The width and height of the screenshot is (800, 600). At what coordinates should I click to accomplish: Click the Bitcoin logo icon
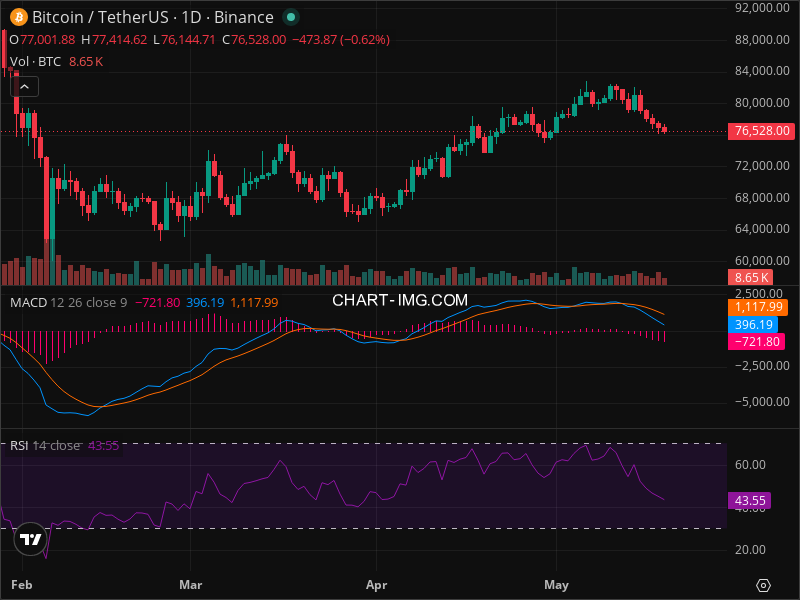tap(19, 17)
